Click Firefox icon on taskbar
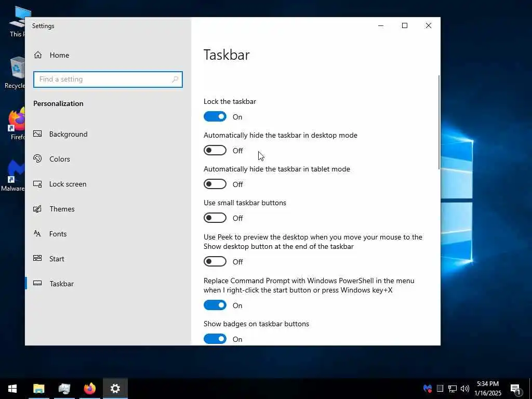 (x=89, y=389)
